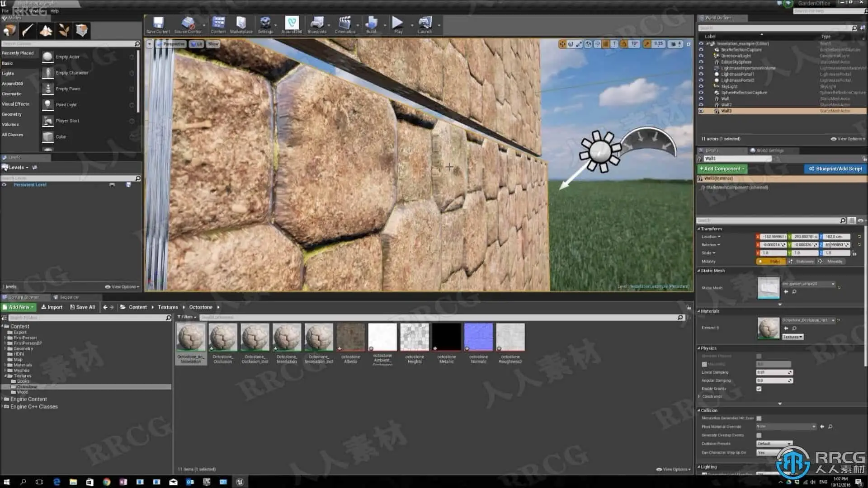Select the octostone Normals texture thumbnail
The width and height of the screenshot is (868, 488).
click(x=478, y=337)
